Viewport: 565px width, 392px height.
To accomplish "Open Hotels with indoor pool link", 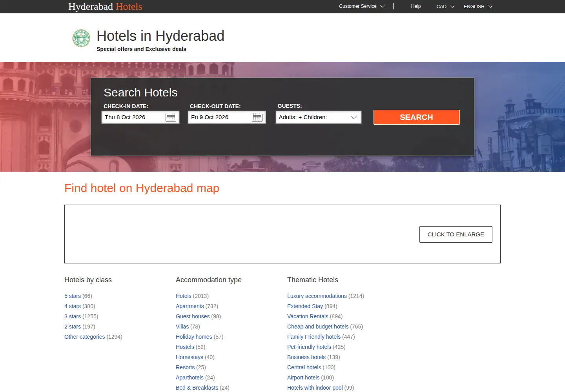I will pyautogui.click(x=315, y=388).
